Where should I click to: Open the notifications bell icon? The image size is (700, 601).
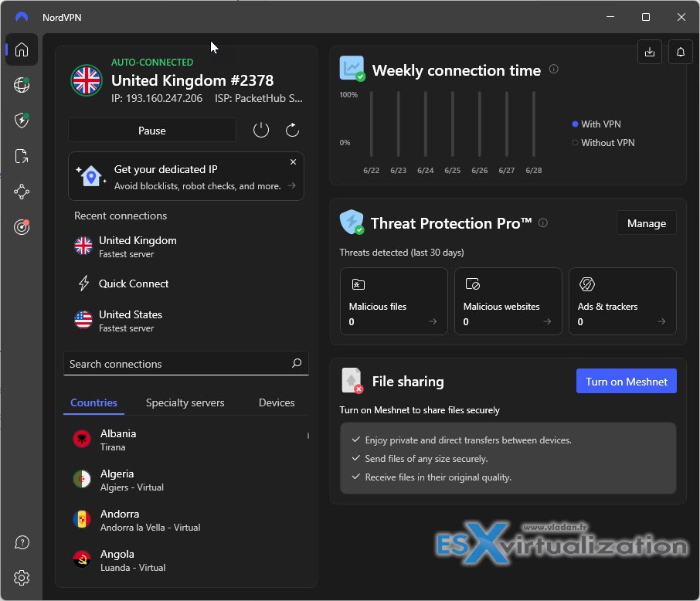[x=681, y=52]
